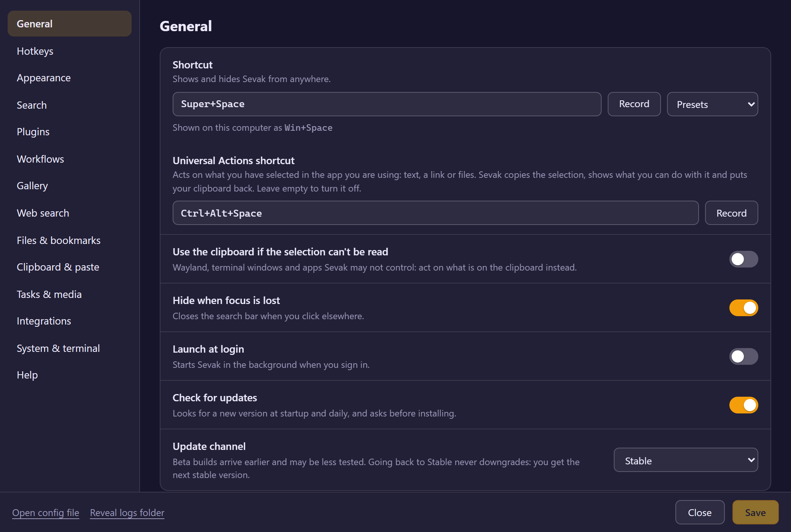Open config file link
Screen dimensions: 791x532
[x=46, y=513]
